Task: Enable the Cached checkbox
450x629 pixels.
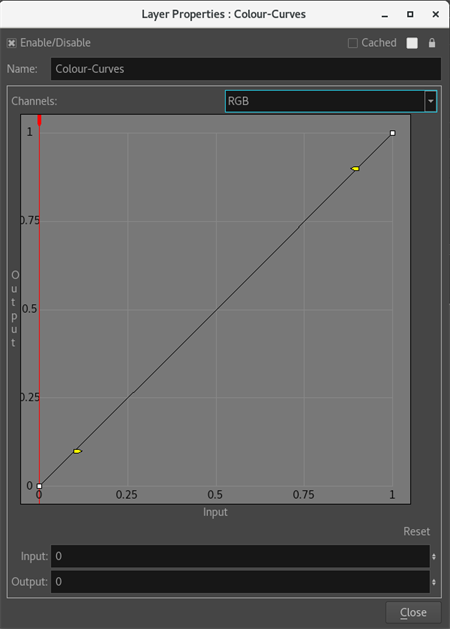Action: (x=353, y=43)
